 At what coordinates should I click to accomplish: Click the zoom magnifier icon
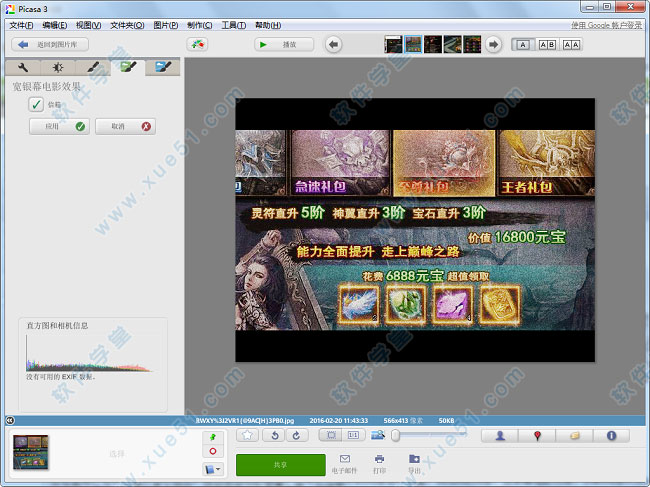click(378, 435)
